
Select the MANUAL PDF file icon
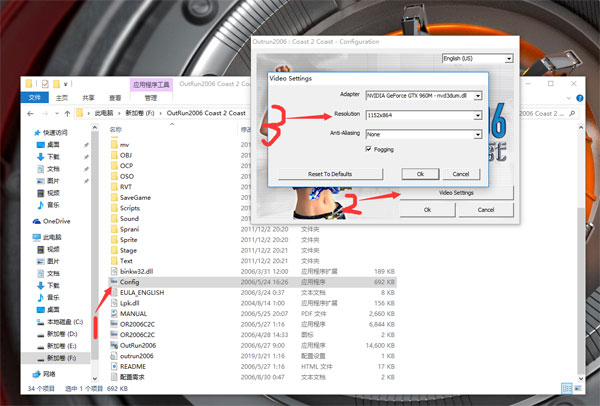click(114, 313)
